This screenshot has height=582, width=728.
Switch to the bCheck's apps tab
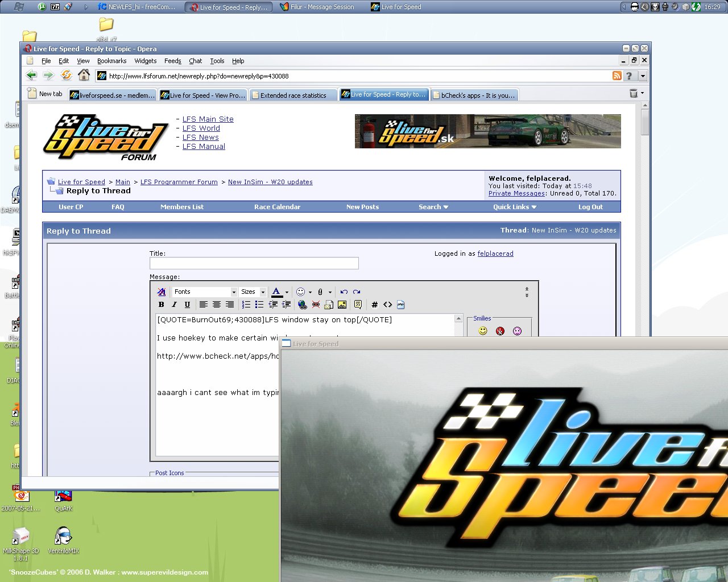click(x=474, y=95)
